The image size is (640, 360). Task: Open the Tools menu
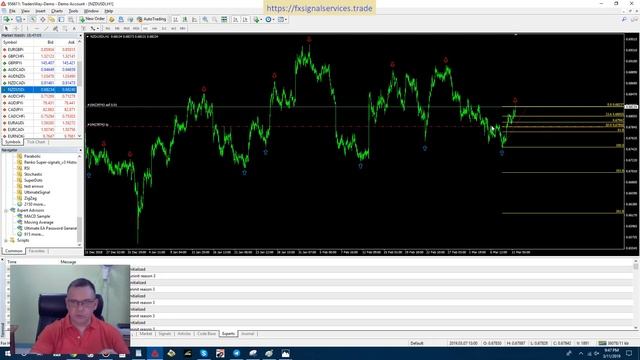click(x=73, y=11)
